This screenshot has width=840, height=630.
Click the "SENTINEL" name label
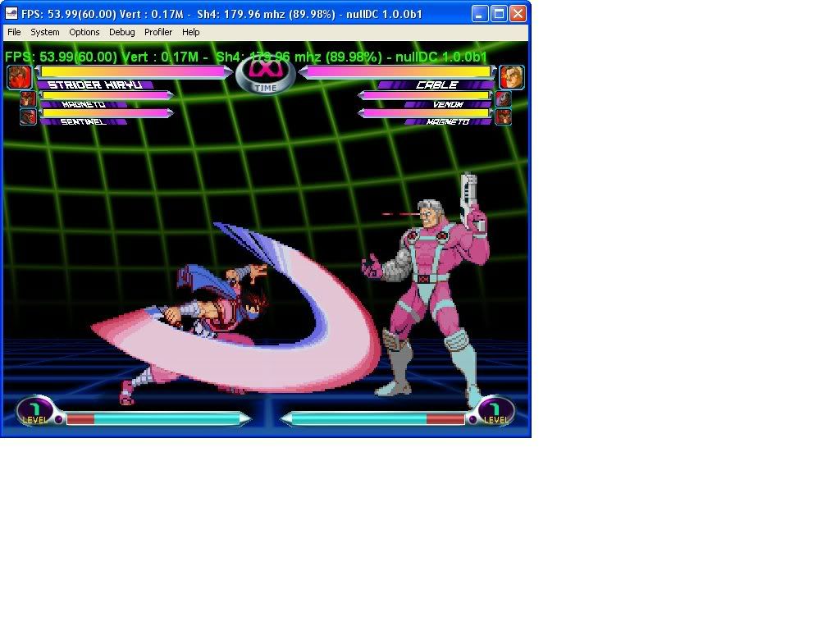83,122
